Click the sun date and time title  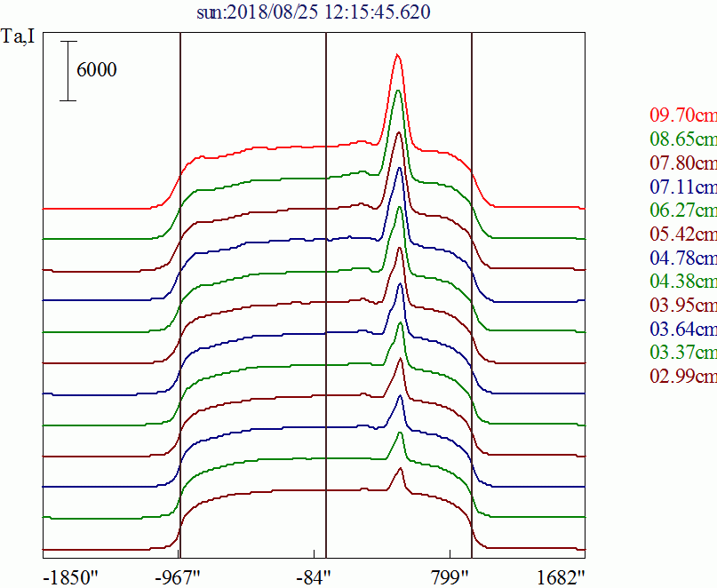pyautogui.click(x=314, y=12)
